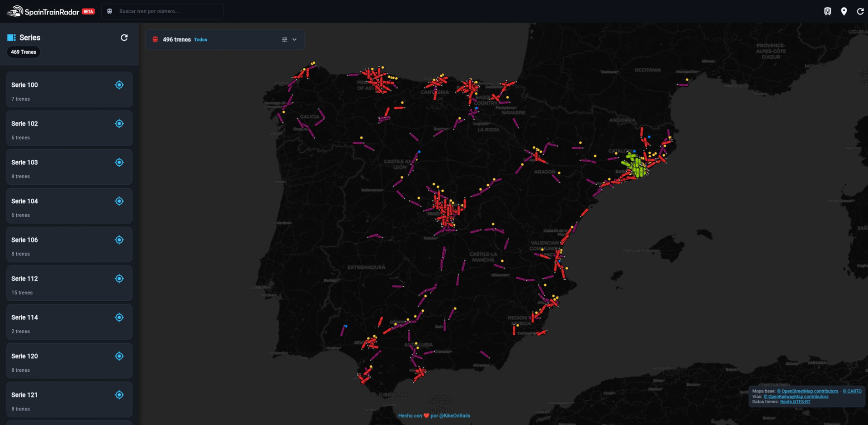This screenshot has width=868, height=425.
Task: Open the train view icon in top bar
Action: (x=827, y=11)
